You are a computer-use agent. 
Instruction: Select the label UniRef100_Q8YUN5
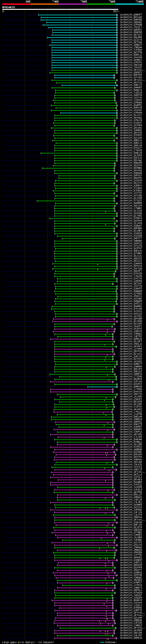coord(131,319)
